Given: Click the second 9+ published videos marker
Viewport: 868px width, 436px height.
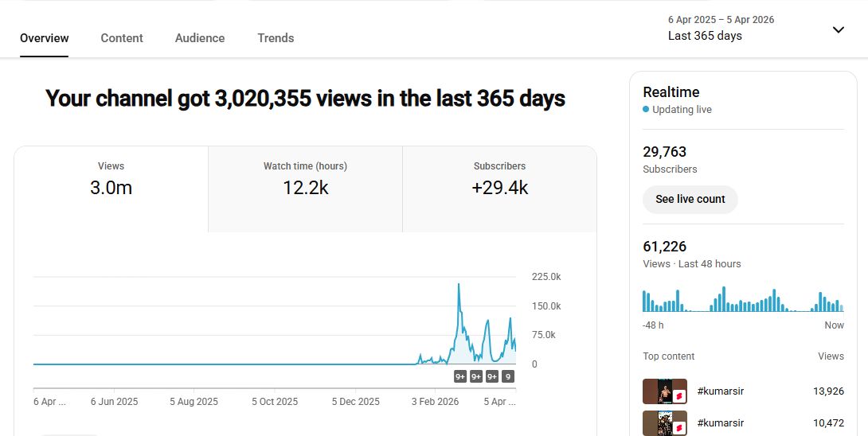Looking at the screenshot, I should pyautogui.click(x=476, y=376).
